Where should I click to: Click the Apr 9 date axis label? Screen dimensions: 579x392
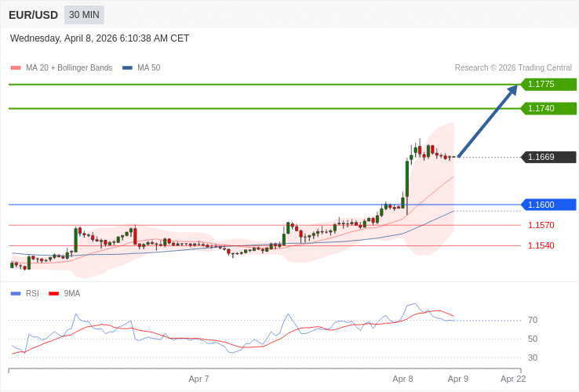(x=458, y=379)
